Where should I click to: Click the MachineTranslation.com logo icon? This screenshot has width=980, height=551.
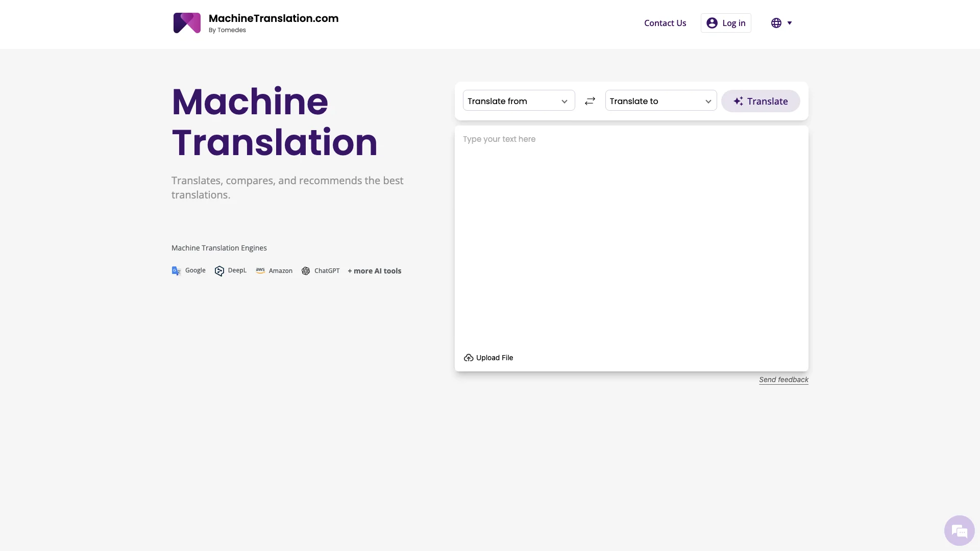(186, 22)
